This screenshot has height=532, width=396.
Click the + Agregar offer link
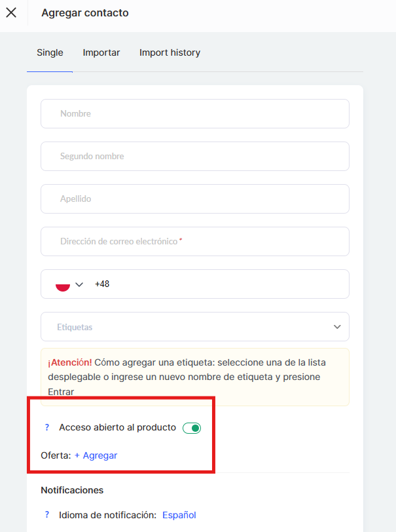pyautogui.click(x=96, y=455)
